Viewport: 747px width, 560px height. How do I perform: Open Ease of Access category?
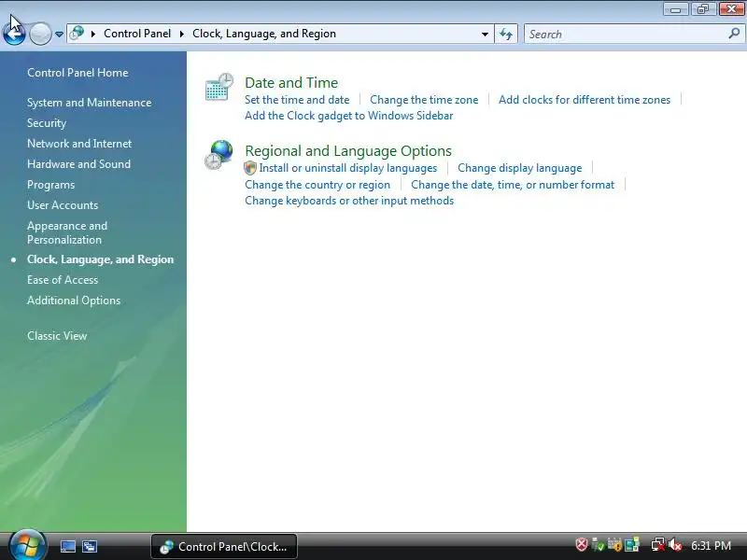tap(63, 280)
